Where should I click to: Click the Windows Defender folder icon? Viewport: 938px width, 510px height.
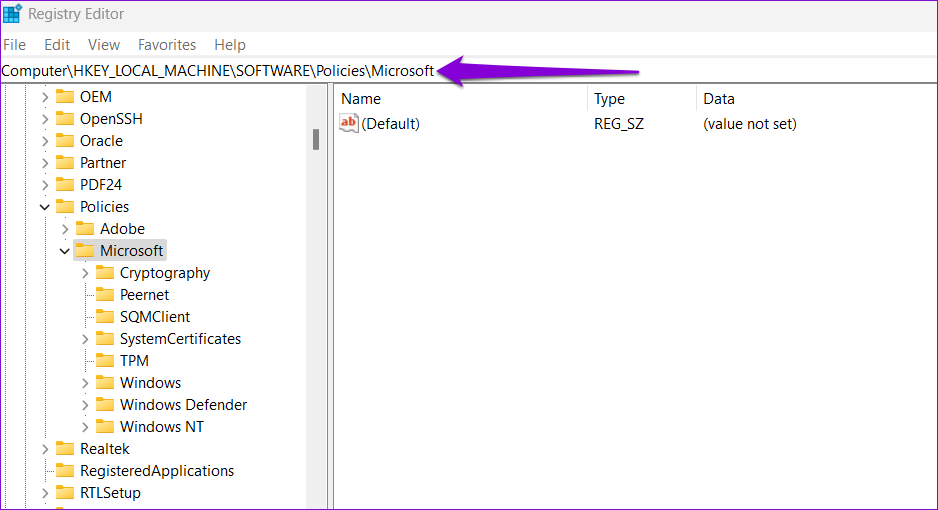[105, 405]
